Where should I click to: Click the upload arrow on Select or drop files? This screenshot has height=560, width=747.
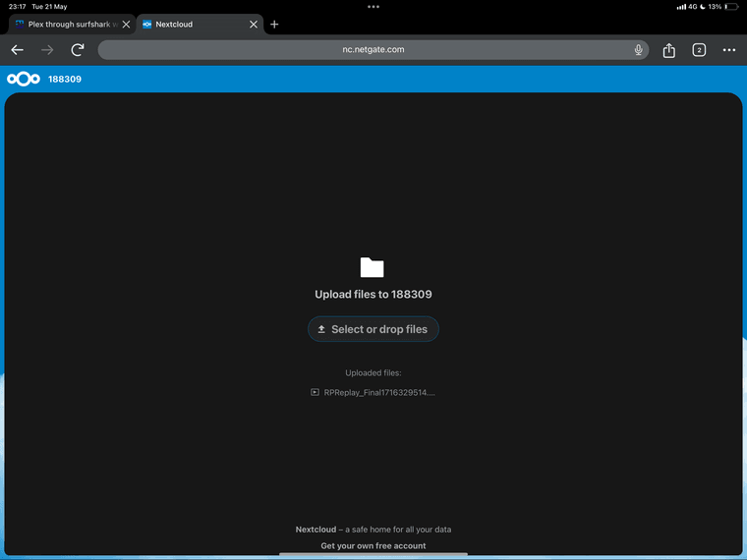[321, 329]
